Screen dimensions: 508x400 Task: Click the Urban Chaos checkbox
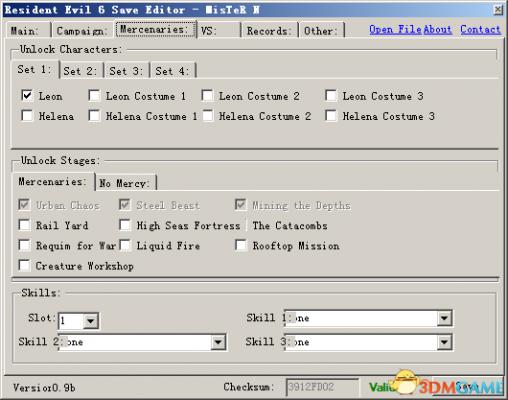[x=24, y=205]
